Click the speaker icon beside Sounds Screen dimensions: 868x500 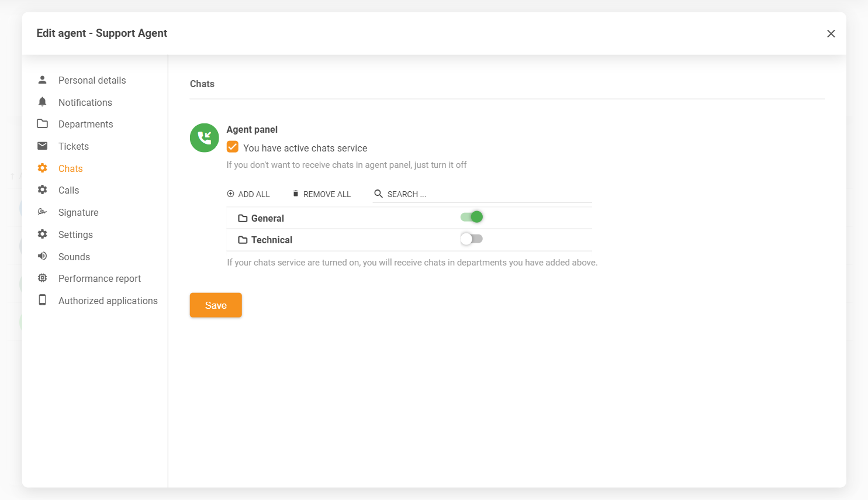tap(42, 256)
